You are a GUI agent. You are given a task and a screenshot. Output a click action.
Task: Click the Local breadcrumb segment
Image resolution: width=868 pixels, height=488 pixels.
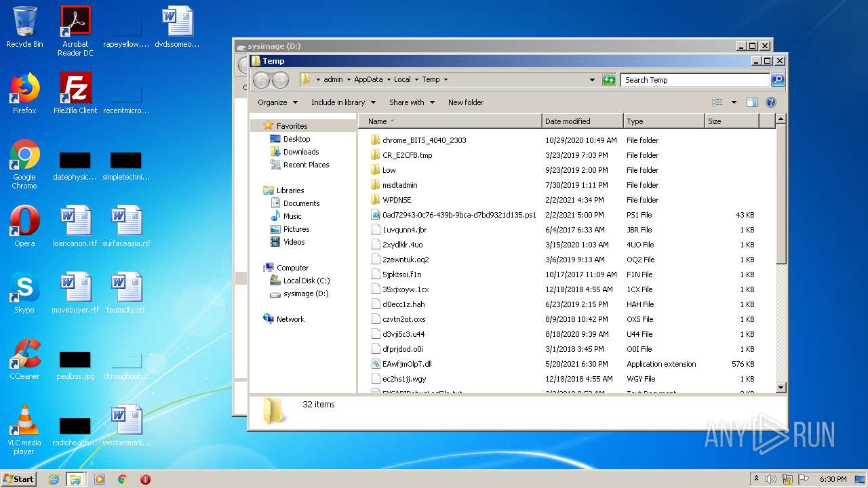[x=402, y=80]
